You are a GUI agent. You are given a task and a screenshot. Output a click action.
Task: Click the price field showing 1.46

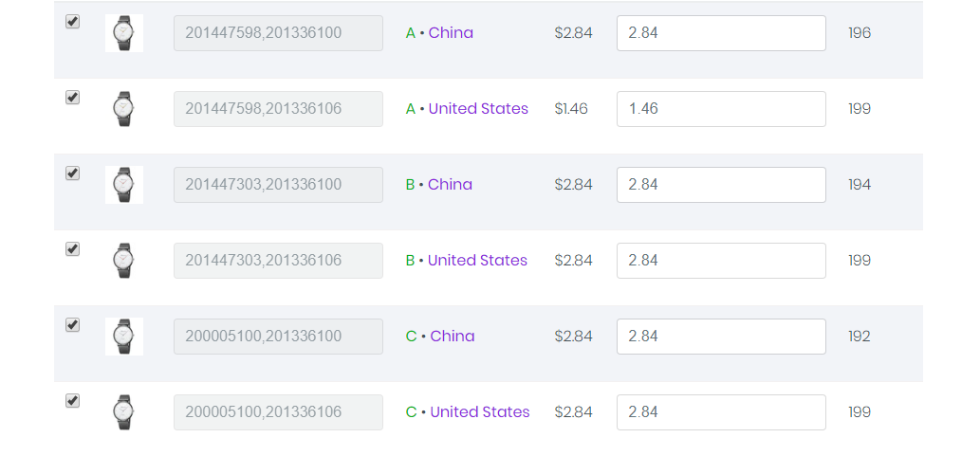(x=721, y=109)
